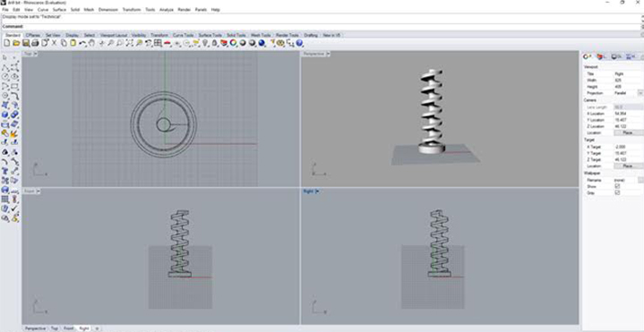Click the Z Target value field
This screenshot has width=644, height=332.
click(x=629, y=159)
